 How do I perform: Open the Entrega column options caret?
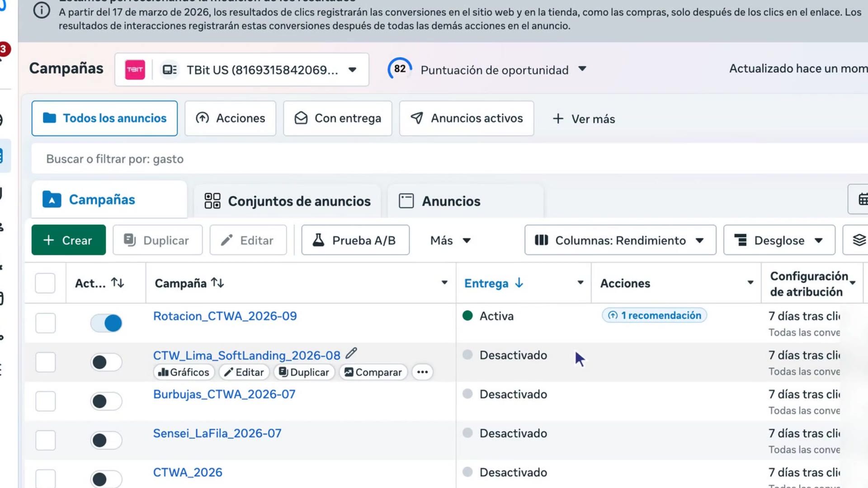point(580,282)
